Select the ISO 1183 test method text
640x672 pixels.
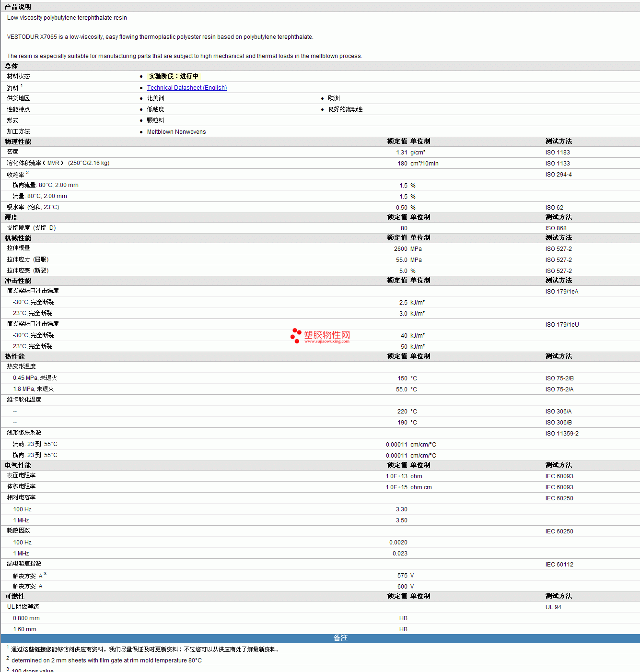(x=558, y=153)
